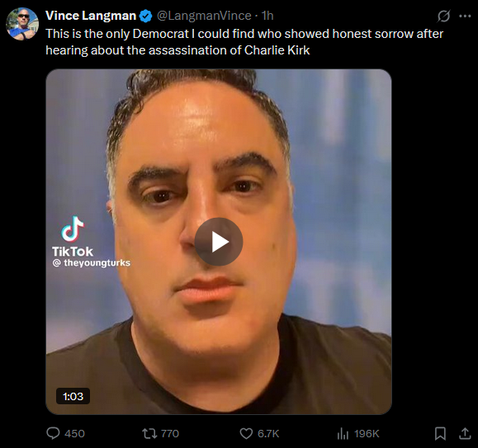The width and height of the screenshot is (478, 448).
Task: Click the blue verified checkmark badge
Action: [146, 16]
